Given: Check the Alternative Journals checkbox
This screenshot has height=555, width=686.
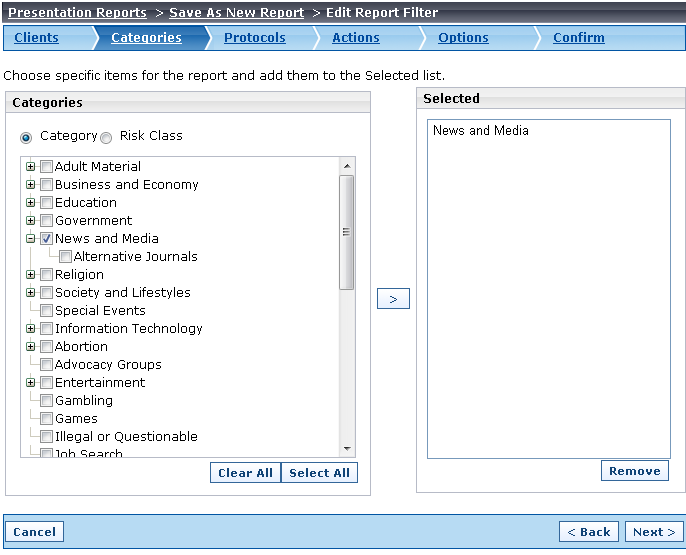Looking at the screenshot, I should pos(65,257).
